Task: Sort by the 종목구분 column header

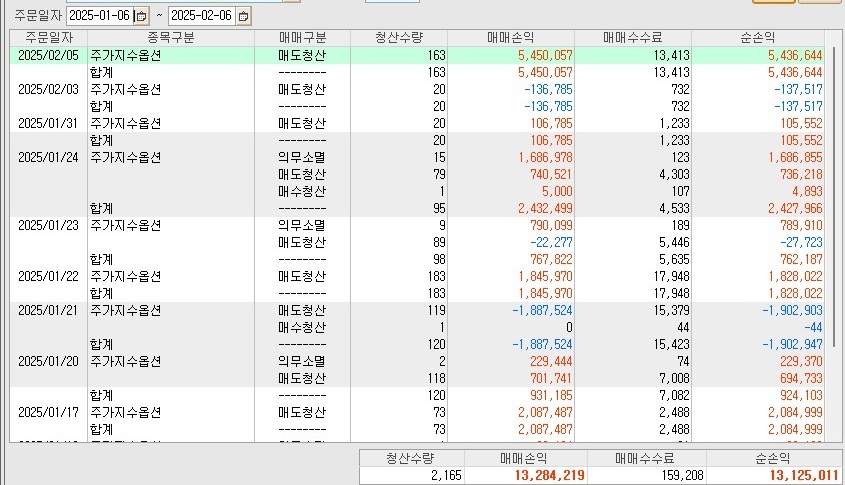Action: (x=171, y=38)
